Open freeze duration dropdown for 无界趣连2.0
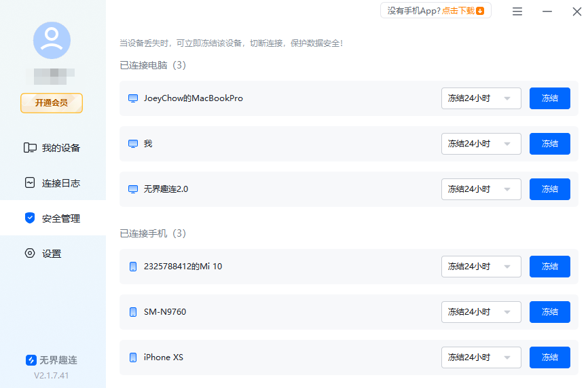Image resolution: width=588 pixels, height=388 pixels. (x=481, y=189)
